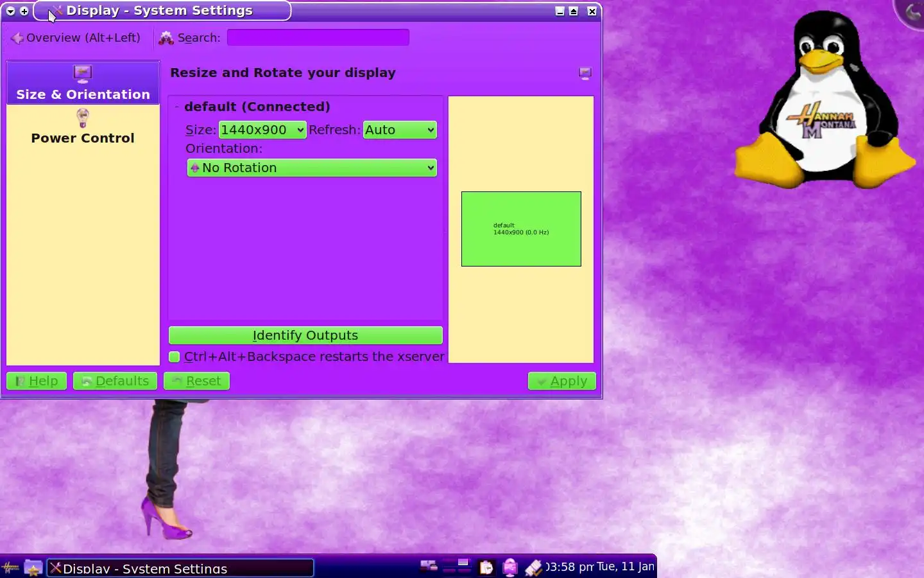Go back with Overview (Alt+Left) button
The image size is (924, 578).
(x=76, y=38)
